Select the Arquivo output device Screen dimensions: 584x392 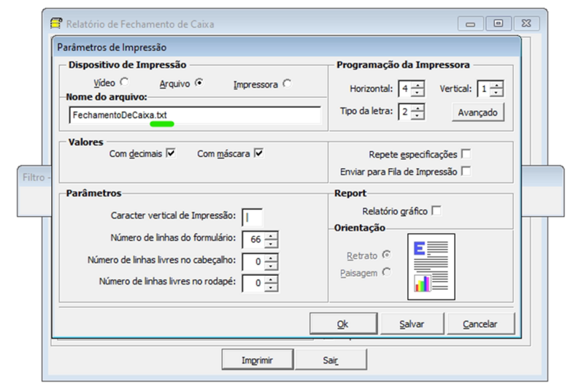(199, 82)
